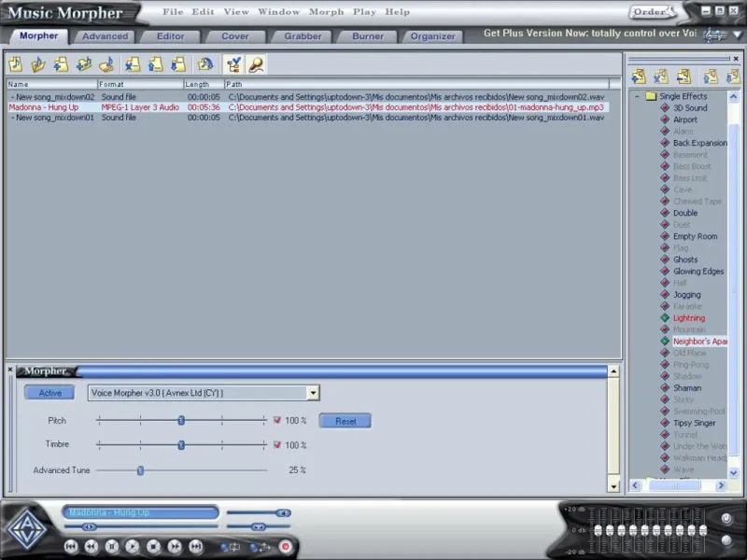Screen dimensions: 747x560
Task: Open the dropdown arrow beside the banner
Action: pyautogui.click(x=738, y=35)
